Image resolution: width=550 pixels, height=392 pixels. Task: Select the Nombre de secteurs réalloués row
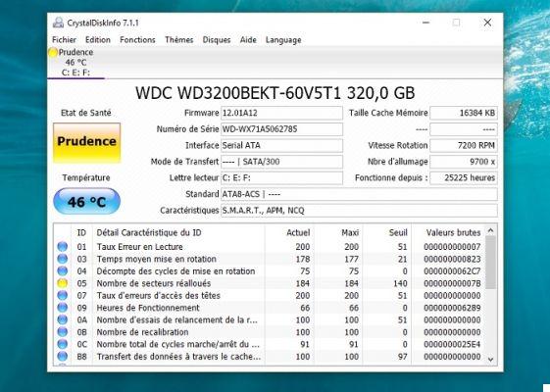(x=270, y=283)
